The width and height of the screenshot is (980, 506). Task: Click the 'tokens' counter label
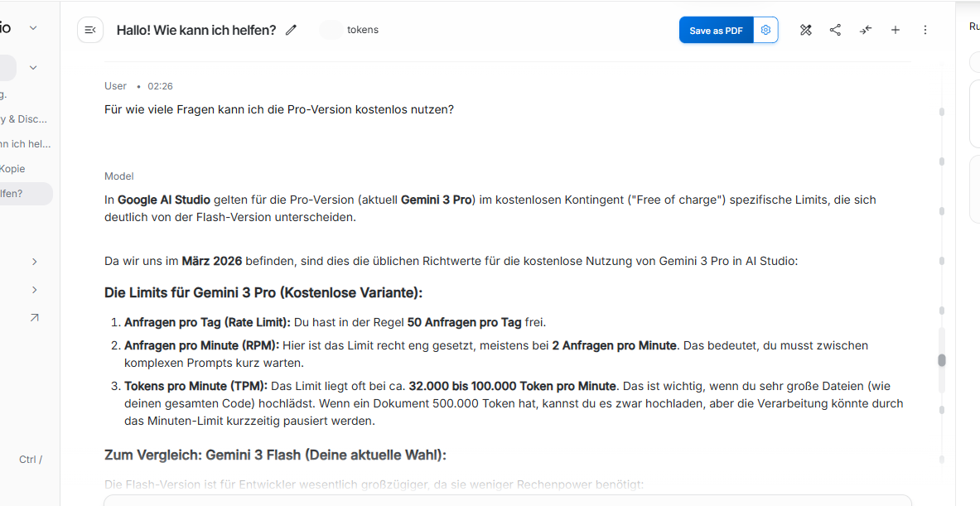363,29
